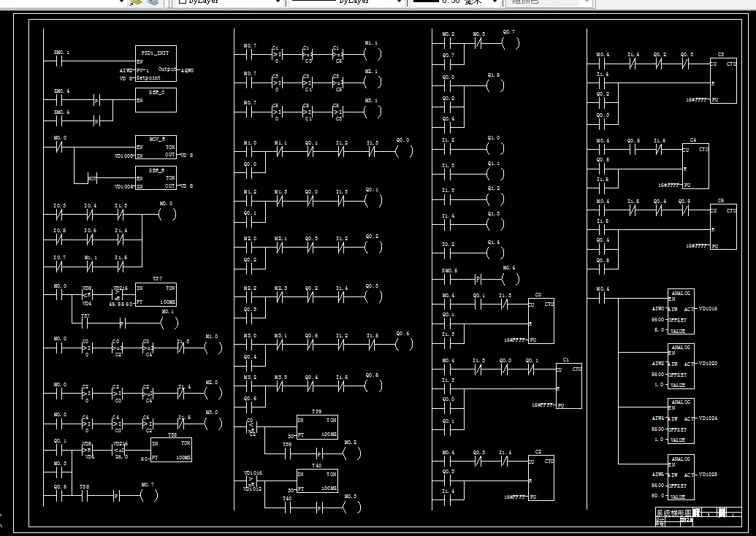
Task: Select the Q0.7 output coil
Action: (x=511, y=43)
